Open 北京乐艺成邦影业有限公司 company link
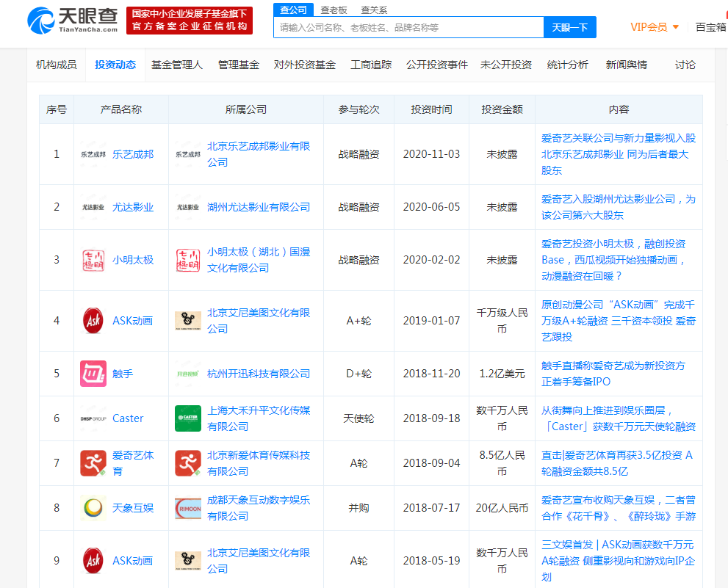This screenshot has height=588, width=728. (x=259, y=154)
